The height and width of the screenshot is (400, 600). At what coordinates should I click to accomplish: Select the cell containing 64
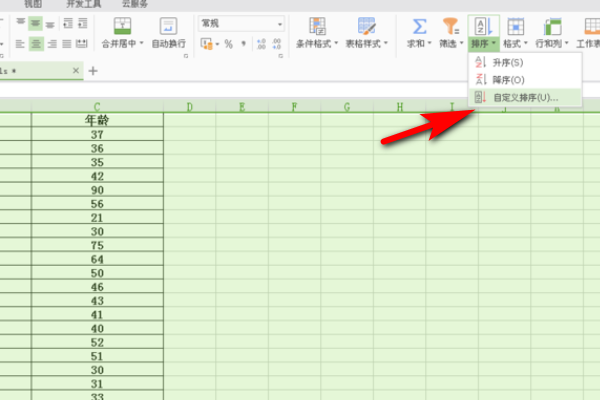[97, 259]
